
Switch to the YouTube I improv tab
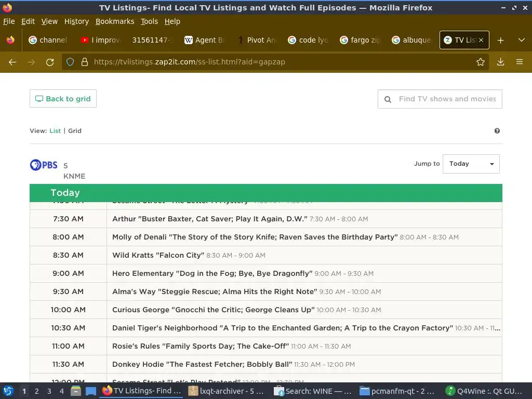[100, 40]
